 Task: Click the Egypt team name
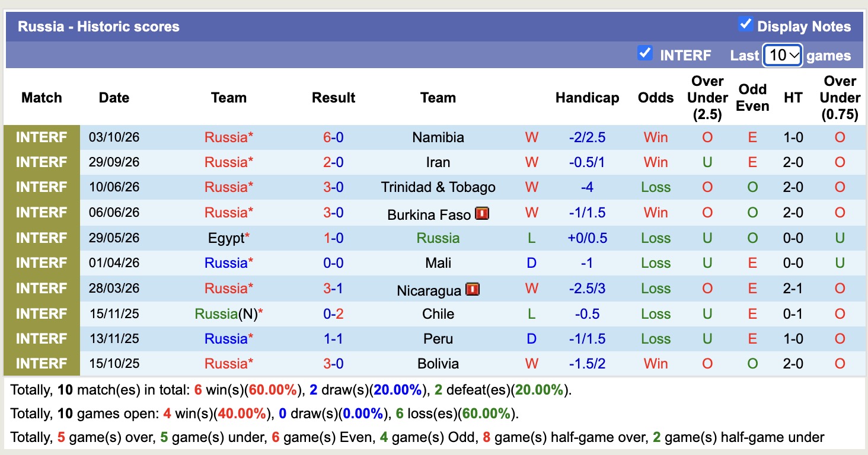[226, 238]
